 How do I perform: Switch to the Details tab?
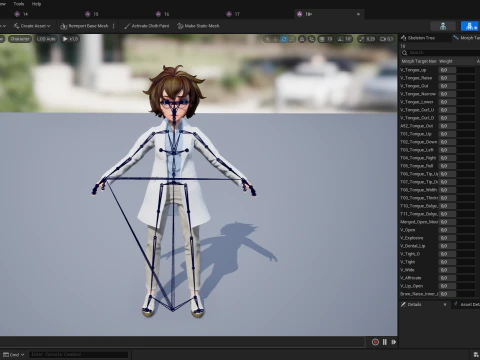pyautogui.click(x=414, y=305)
